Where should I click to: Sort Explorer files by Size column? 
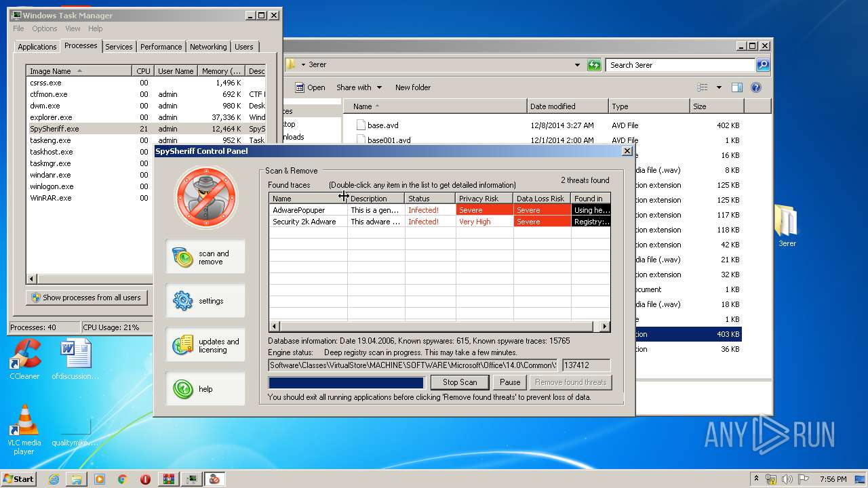[717, 106]
